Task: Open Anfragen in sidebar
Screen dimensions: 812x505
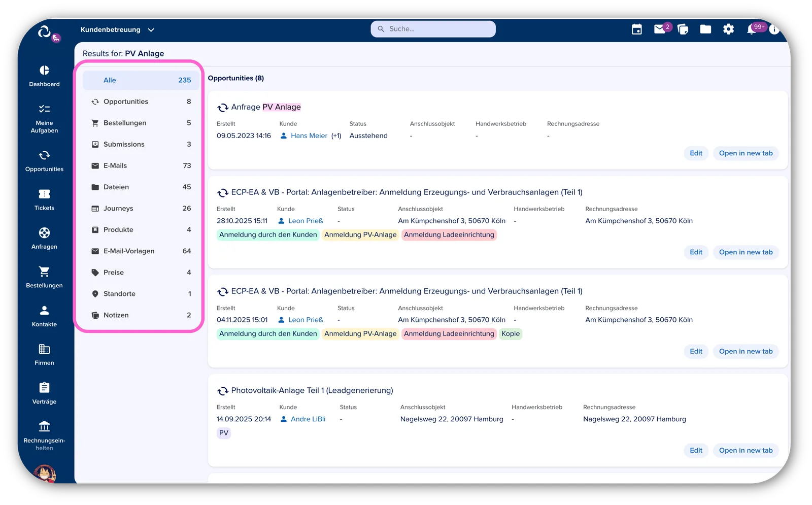Action: coord(44,239)
